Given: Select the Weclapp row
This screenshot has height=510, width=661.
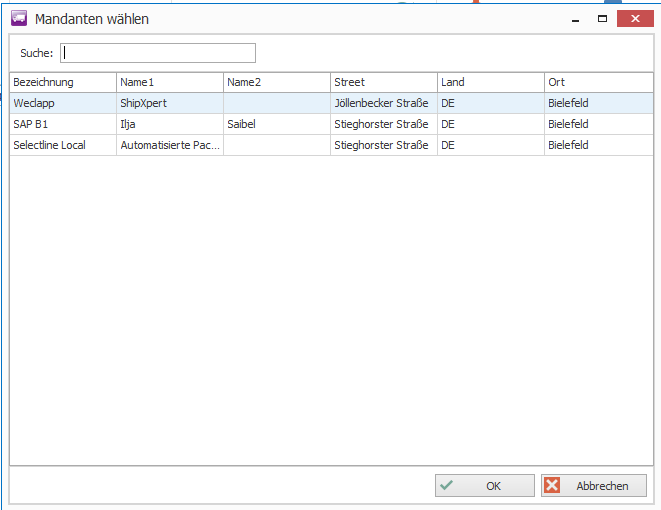Looking at the screenshot, I should (x=331, y=103).
